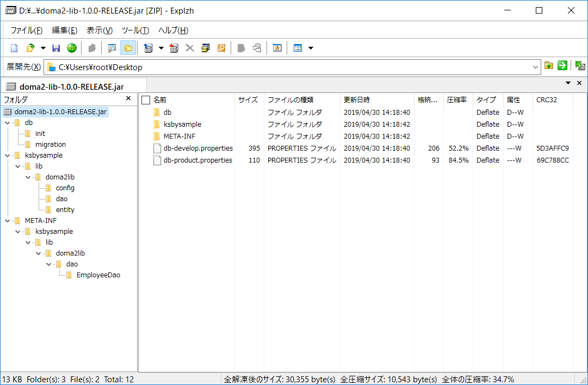
Task: Open the search tool on the toolbar
Action: [111, 48]
